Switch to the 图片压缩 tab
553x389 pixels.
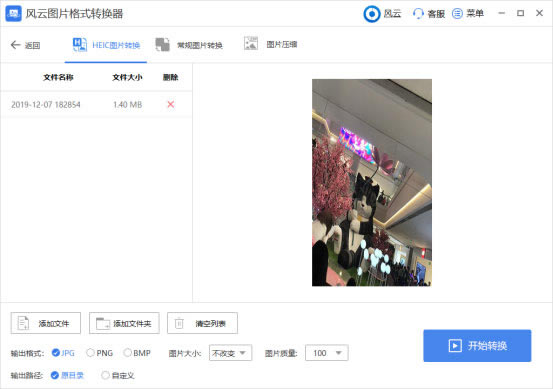(271, 44)
